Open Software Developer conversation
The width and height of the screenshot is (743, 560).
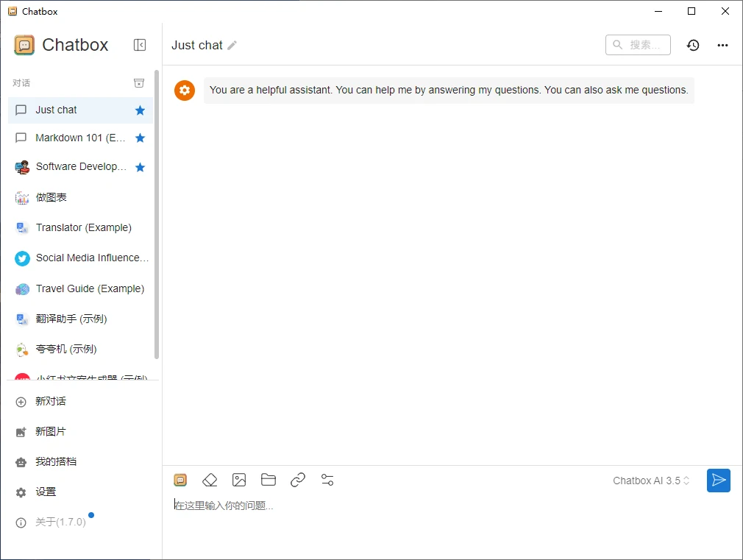click(x=81, y=167)
